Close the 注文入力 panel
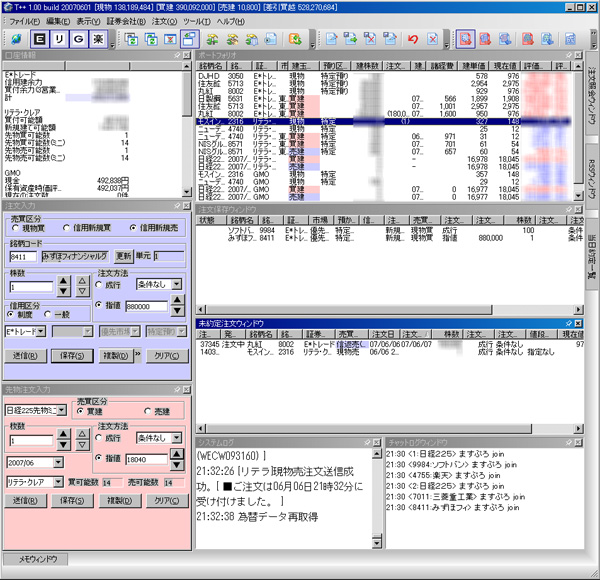Image resolution: width=600 pixels, height=580 pixels. pos(186,206)
